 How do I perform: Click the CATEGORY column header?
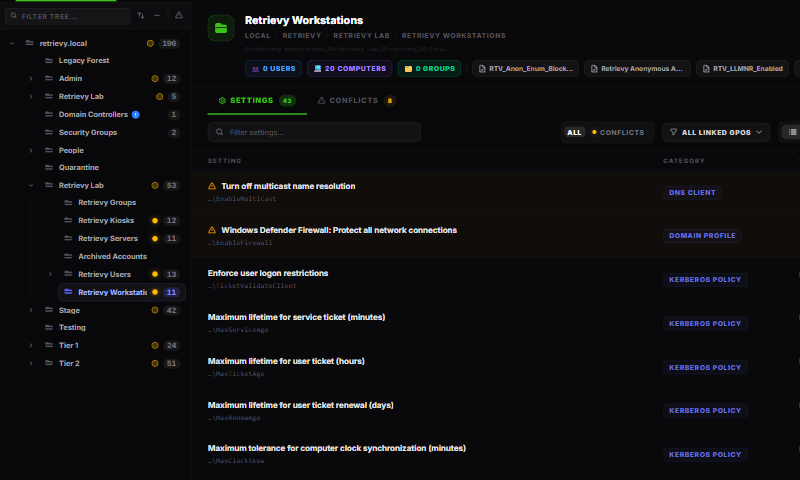coord(684,161)
